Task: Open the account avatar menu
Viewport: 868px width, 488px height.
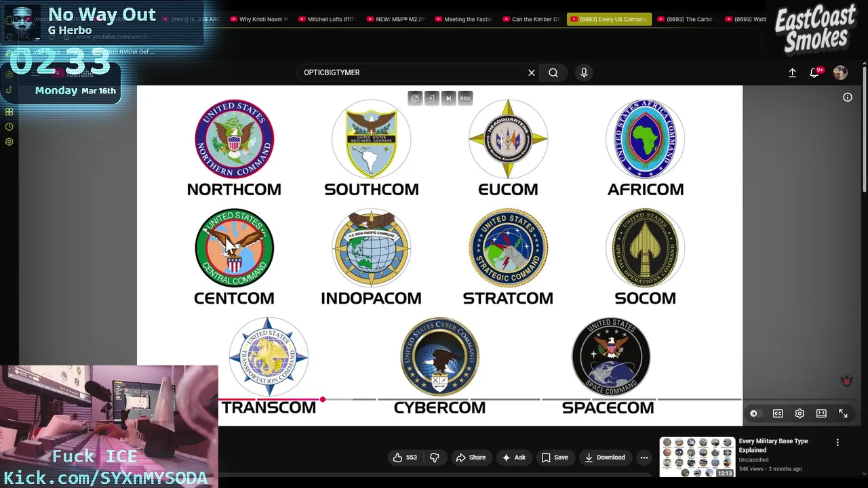Action: click(840, 73)
